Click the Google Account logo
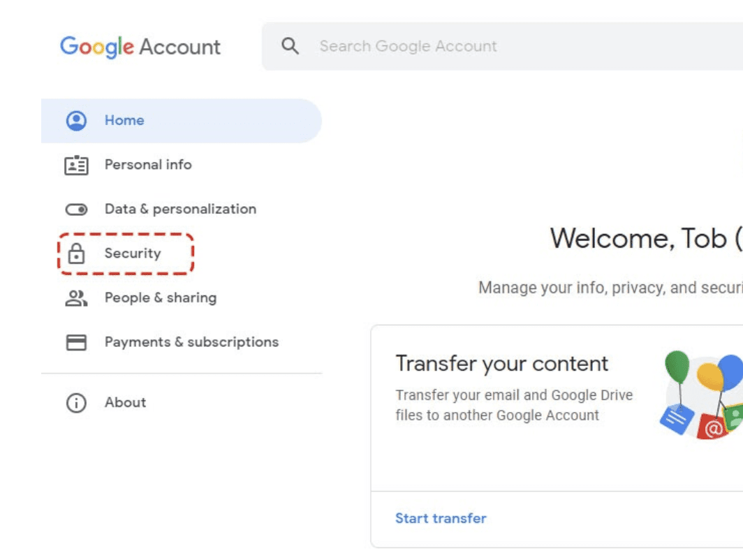 coord(140,47)
